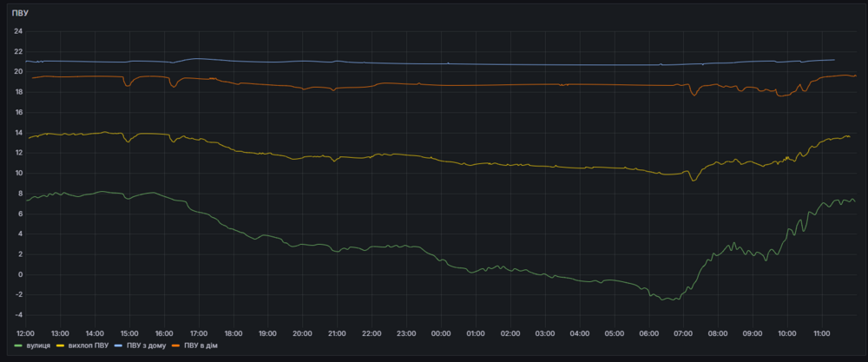
Task: Toggle the вихлоп ПВУ legend series
Action: (89, 346)
